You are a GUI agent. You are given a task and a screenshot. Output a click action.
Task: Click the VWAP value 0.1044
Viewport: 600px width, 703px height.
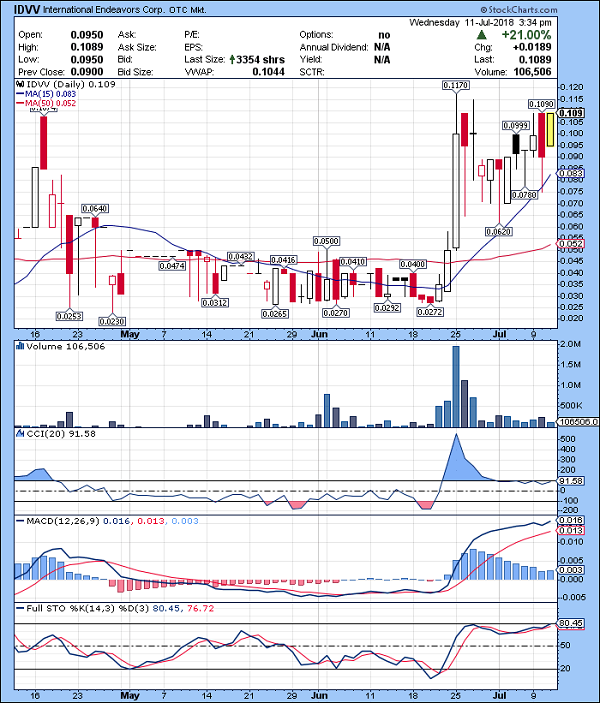click(268, 72)
